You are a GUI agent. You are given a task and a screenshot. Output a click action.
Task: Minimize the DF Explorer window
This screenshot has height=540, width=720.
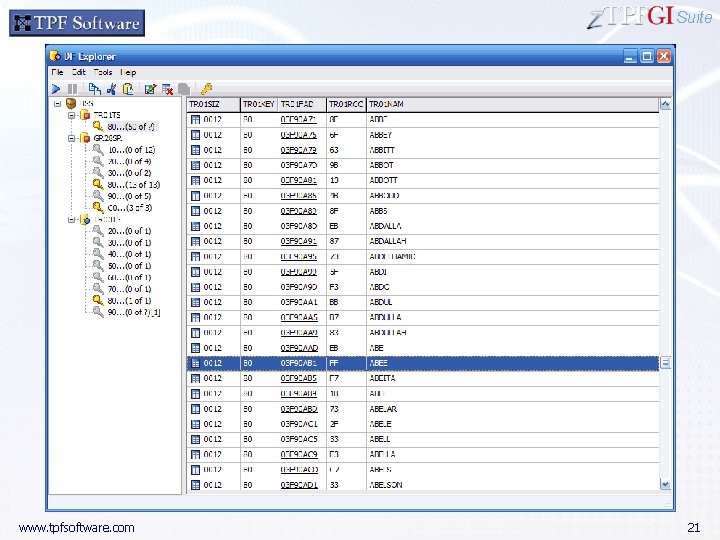coord(630,56)
